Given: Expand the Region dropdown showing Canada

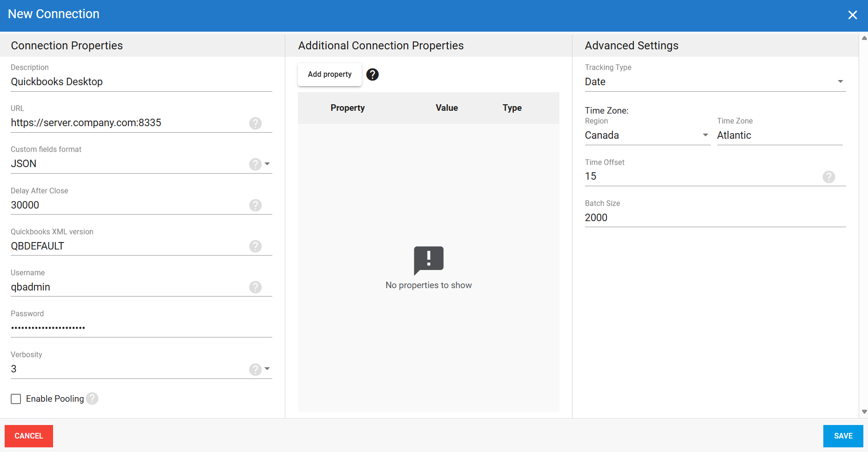Looking at the screenshot, I should [x=706, y=135].
